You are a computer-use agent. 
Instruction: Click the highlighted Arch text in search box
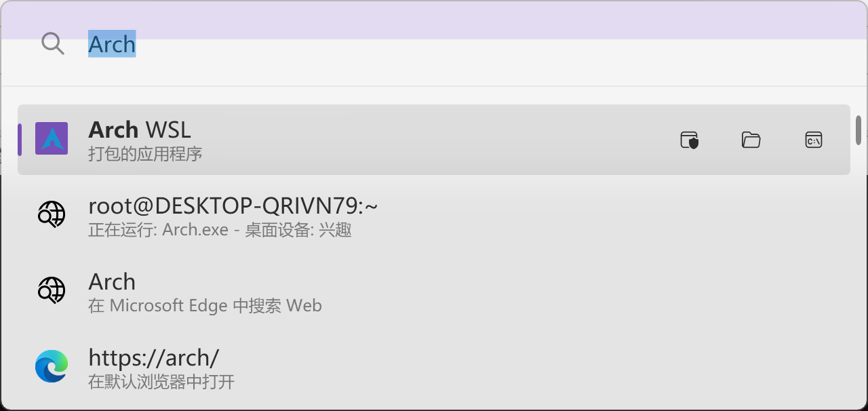coord(112,44)
